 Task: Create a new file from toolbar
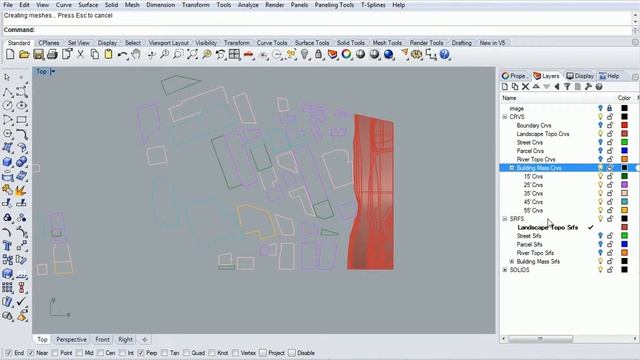point(10,54)
